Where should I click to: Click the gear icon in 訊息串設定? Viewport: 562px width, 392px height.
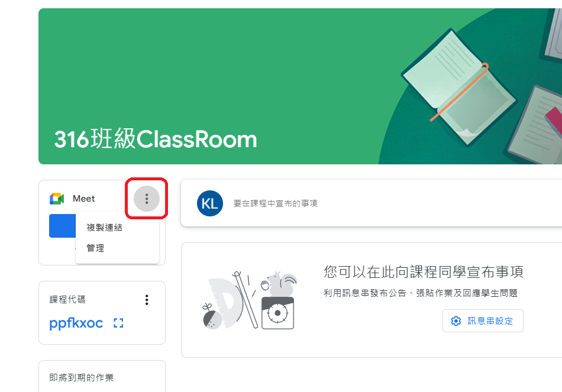tap(456, 321)
